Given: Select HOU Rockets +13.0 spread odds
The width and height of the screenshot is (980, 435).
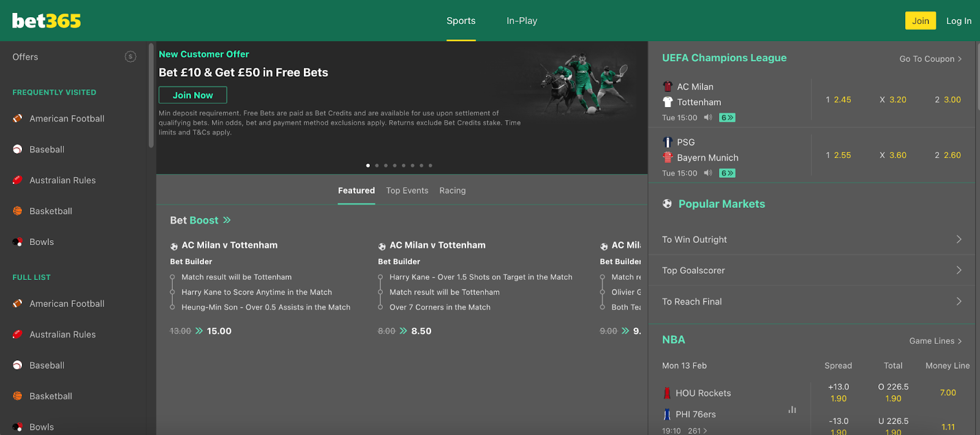Looking at the screenshot, I should pos(839,393).
